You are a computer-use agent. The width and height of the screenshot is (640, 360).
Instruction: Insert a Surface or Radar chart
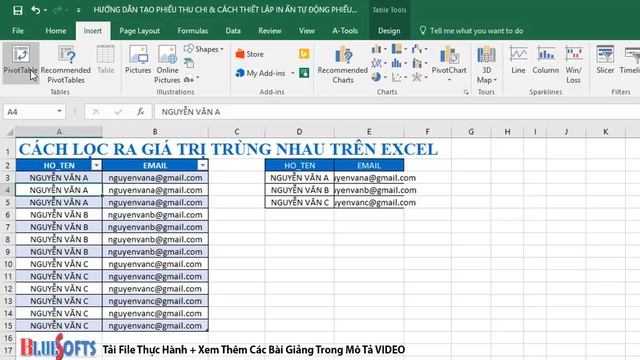tap(419, 77)
